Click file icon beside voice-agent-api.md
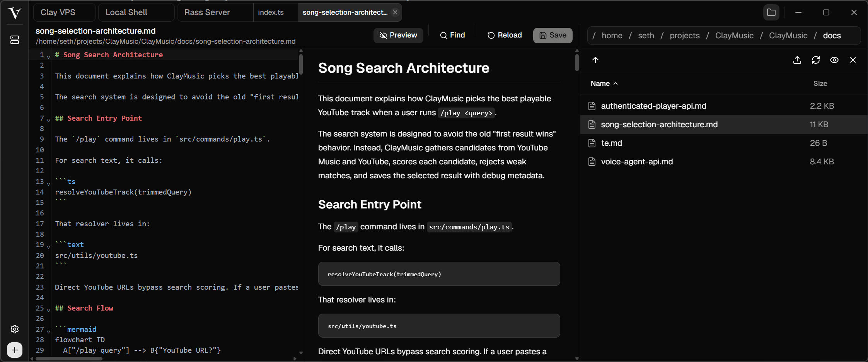This screenshot has height=362, width=868. [x=592, y=162]
